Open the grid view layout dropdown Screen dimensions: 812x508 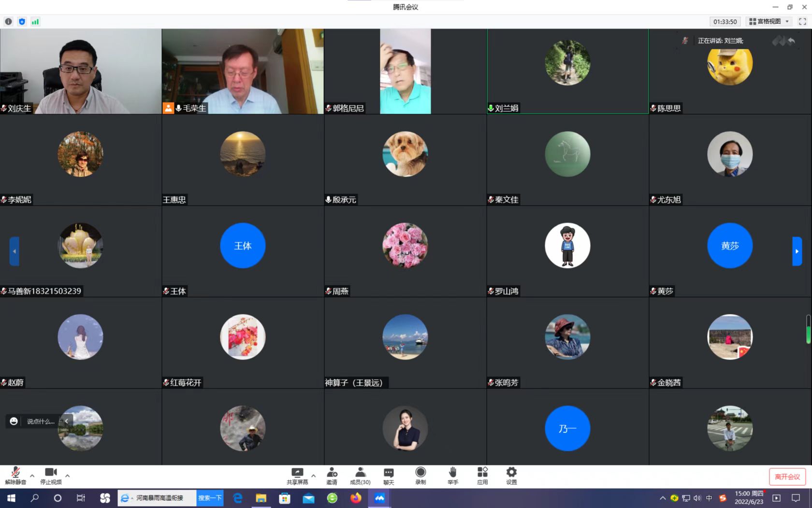coord(768,22)
